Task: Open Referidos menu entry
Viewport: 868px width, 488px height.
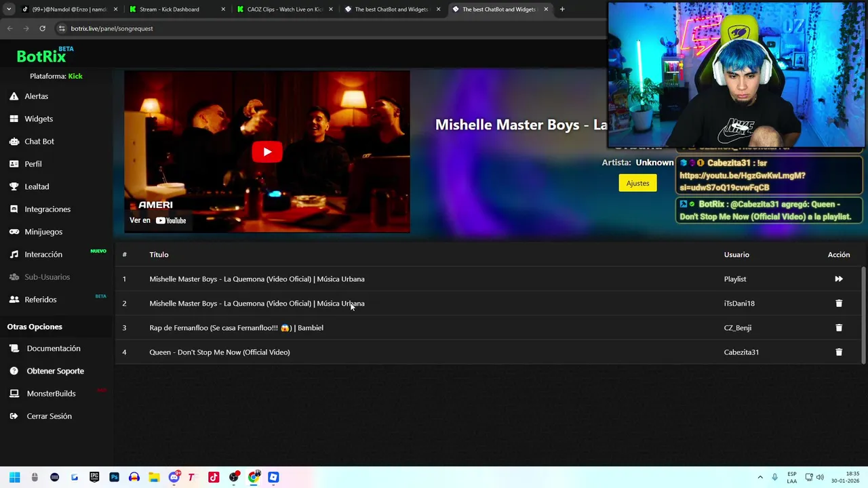Action: [x=41, y=300]
